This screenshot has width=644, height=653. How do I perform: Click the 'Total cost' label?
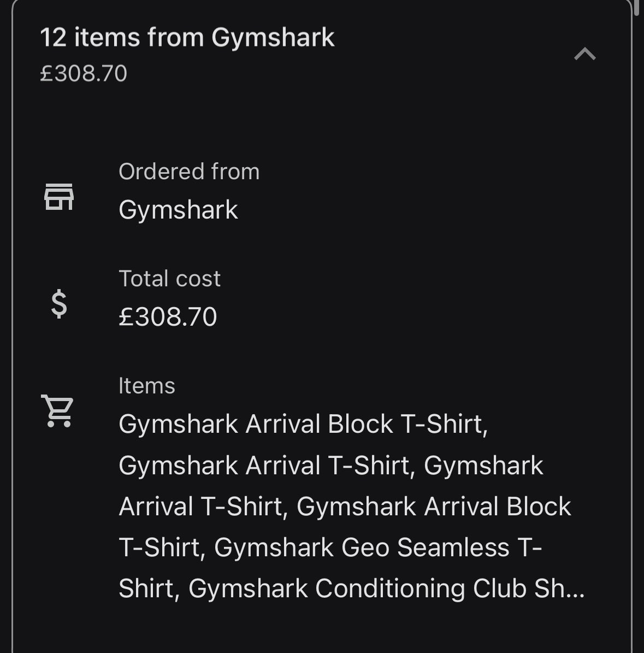point(169,279)
